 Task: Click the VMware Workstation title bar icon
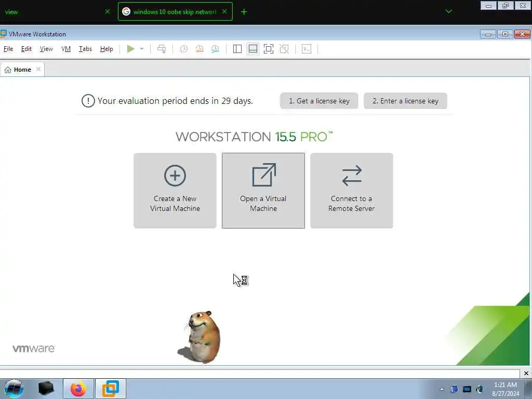[x=4, y=34]
